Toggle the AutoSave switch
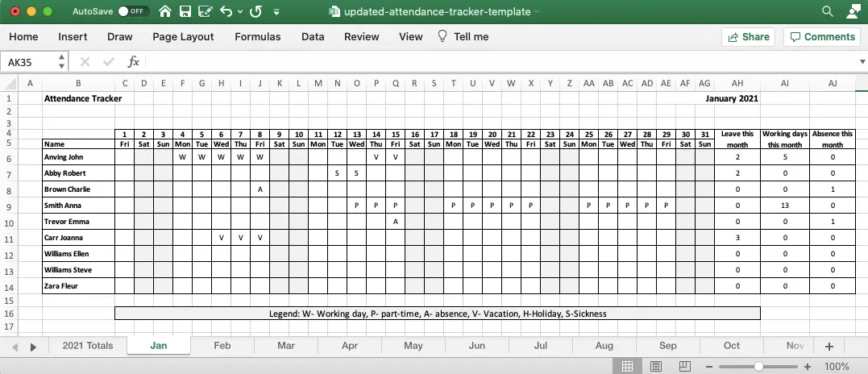 pyautogui.click(x=133, y=11)
